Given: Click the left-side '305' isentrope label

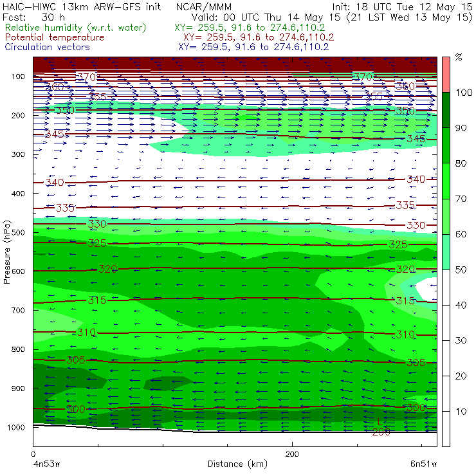Looking at the screenshot, I should click(x=76, y=360).
